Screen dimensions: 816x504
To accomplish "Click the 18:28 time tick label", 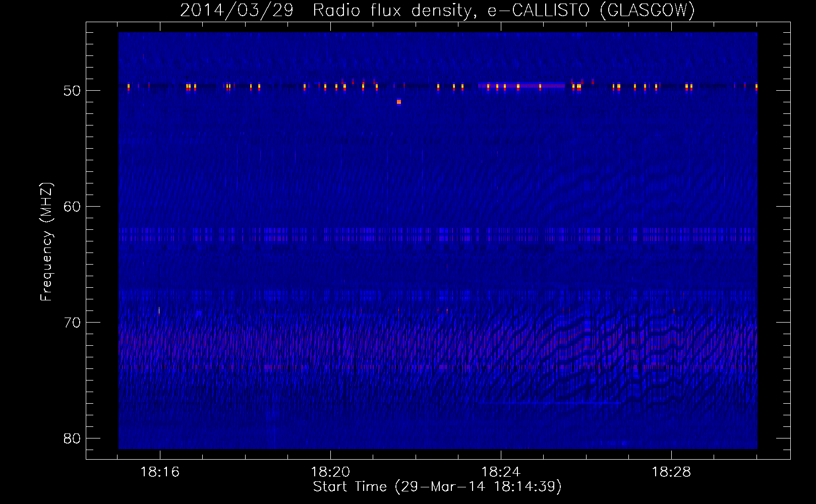I will 671,472.
